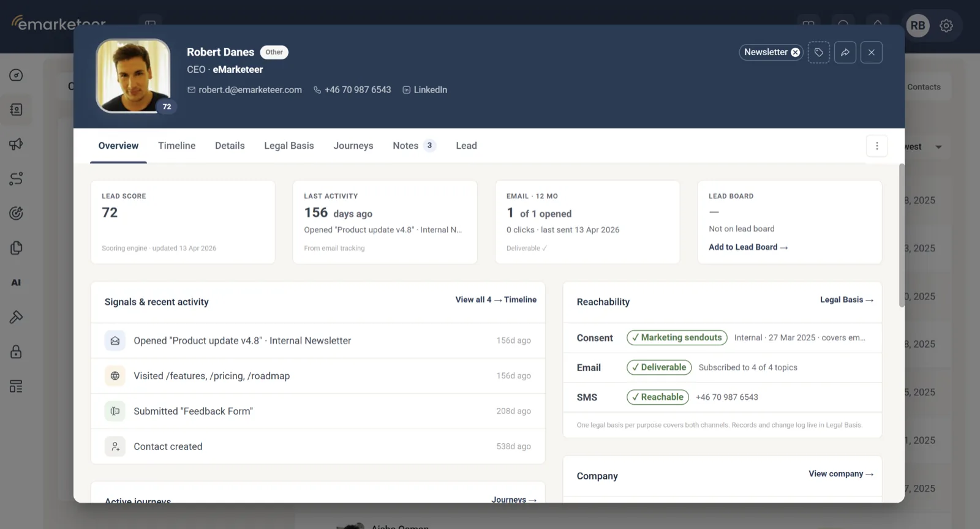Screen dimensions: 980x529
Task: Click the phone icon beside the number
Action: [317, 90]
